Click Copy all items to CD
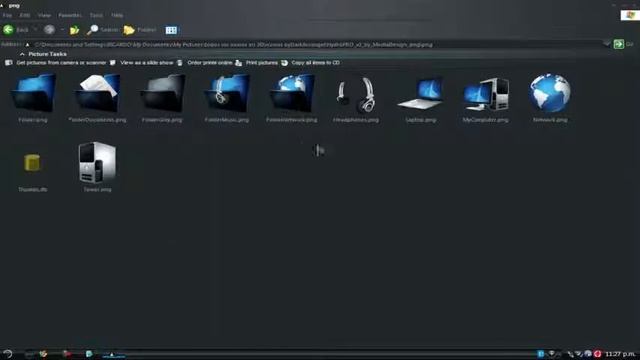Viewport: 640px width, 360px height. coord(316,63)
